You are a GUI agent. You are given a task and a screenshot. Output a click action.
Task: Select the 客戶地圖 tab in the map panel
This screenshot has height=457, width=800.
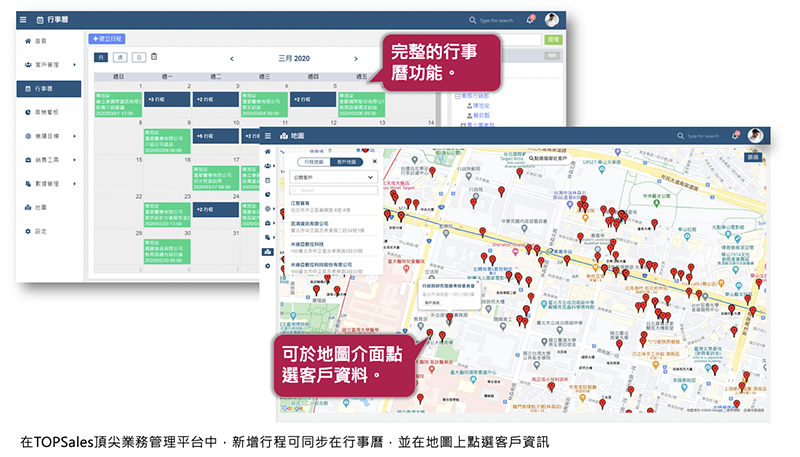coord(347,160)
